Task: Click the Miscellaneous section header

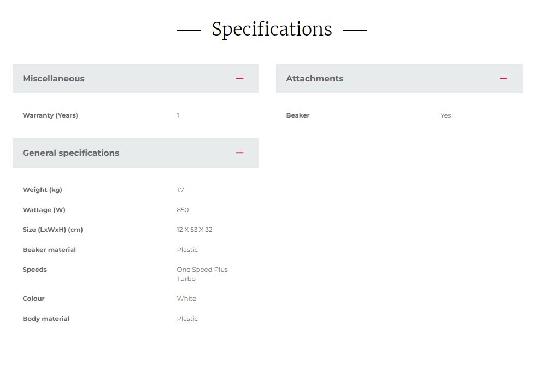Action: [54, 79]
